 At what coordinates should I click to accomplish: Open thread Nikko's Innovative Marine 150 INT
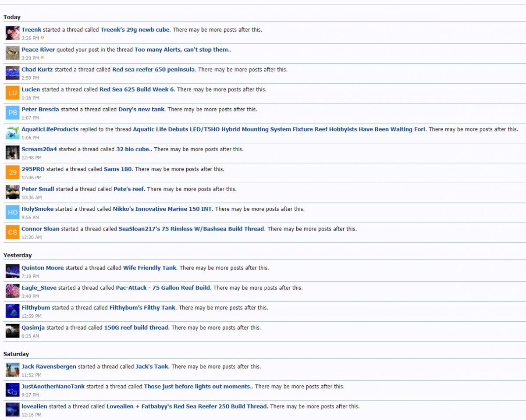163,209
